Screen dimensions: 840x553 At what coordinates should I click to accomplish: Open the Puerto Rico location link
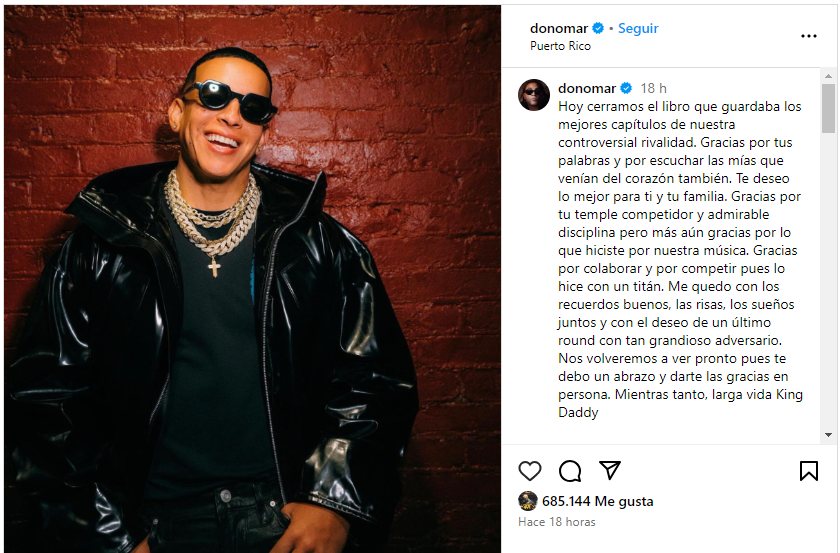560,46
